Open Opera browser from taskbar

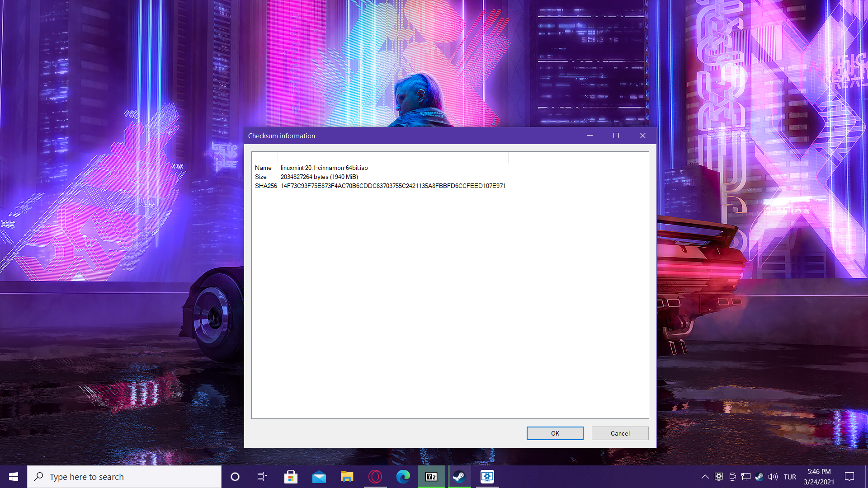(x=375, y=477)
